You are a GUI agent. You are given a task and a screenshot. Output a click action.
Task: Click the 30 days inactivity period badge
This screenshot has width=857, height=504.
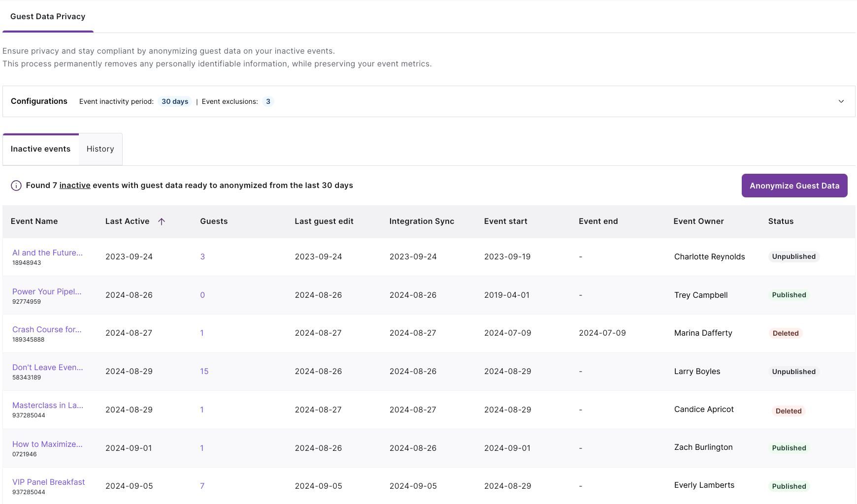175,101
